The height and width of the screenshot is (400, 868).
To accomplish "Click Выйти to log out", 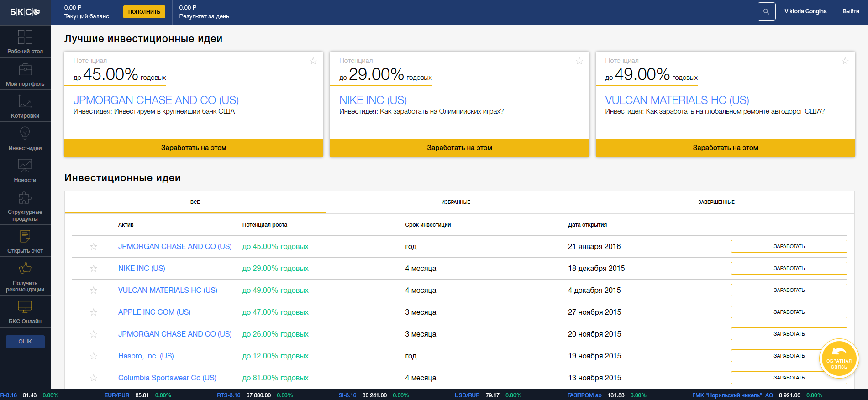I will (851, 11).
